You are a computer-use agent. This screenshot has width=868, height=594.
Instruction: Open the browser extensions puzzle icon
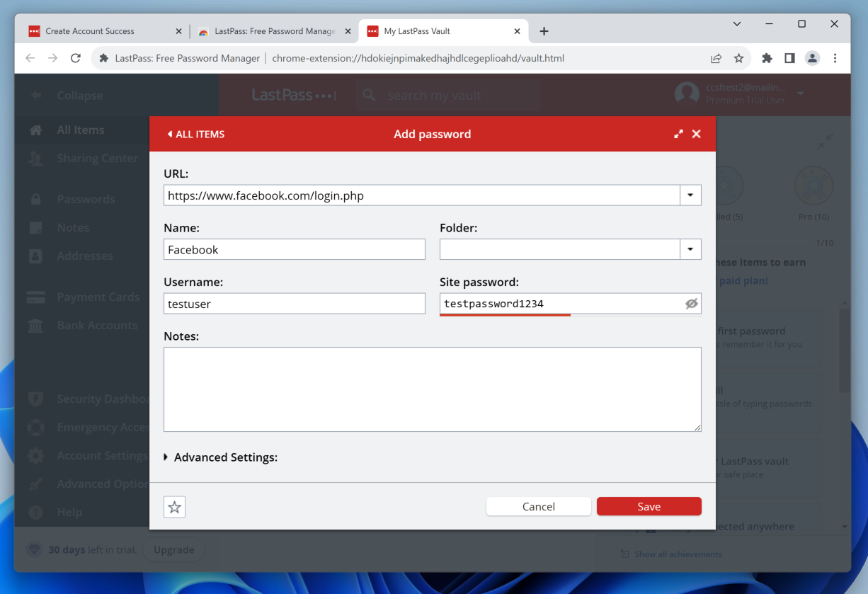(767, 58)
